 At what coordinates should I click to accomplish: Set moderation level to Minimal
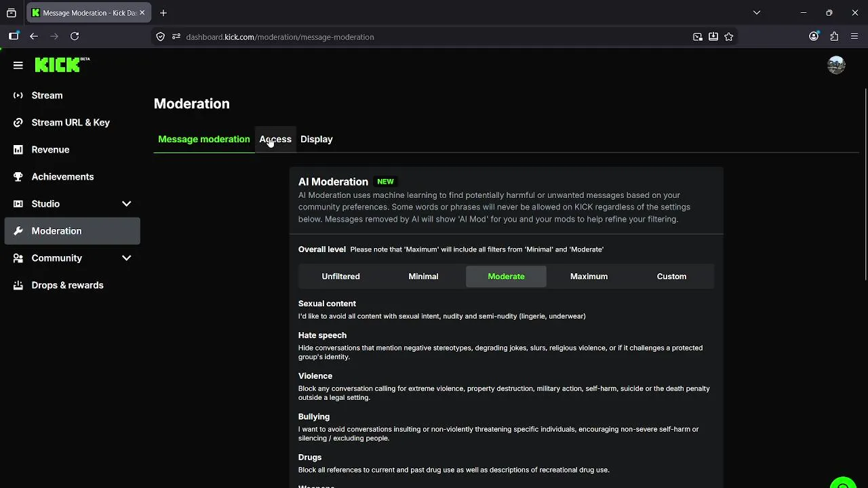tap(423, 277)
